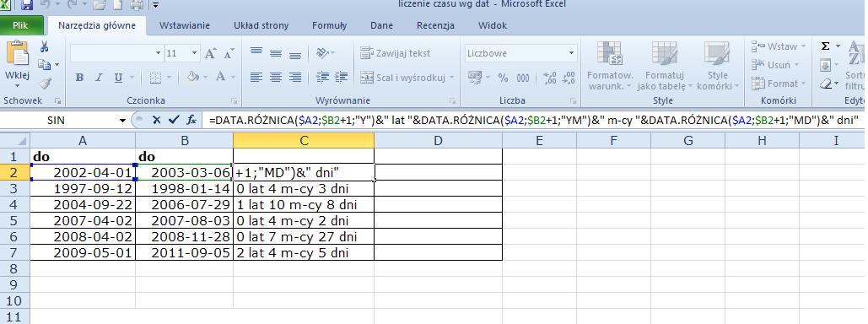Screen dimensions: 868x324
Task: Decrease font size with small A icon
Action: [x=229, y=54]
